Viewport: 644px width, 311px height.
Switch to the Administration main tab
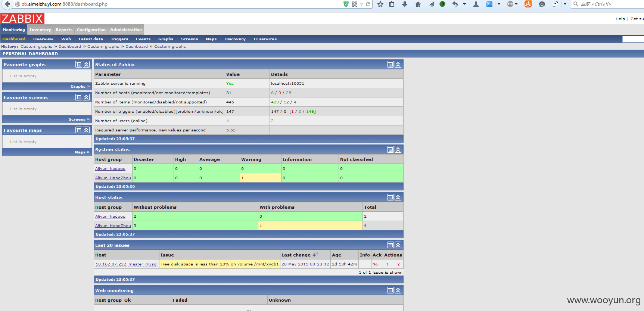click(x=126, y=29)
